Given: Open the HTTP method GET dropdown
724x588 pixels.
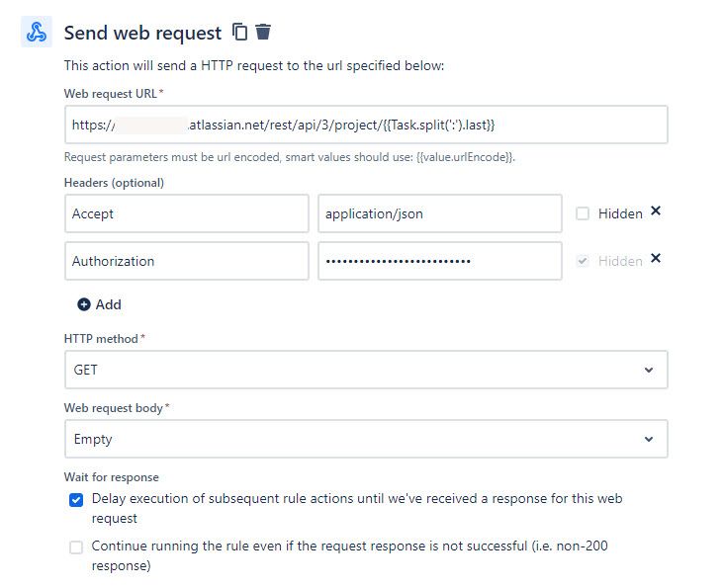Looking at the screenshot, I should (366, 370).
